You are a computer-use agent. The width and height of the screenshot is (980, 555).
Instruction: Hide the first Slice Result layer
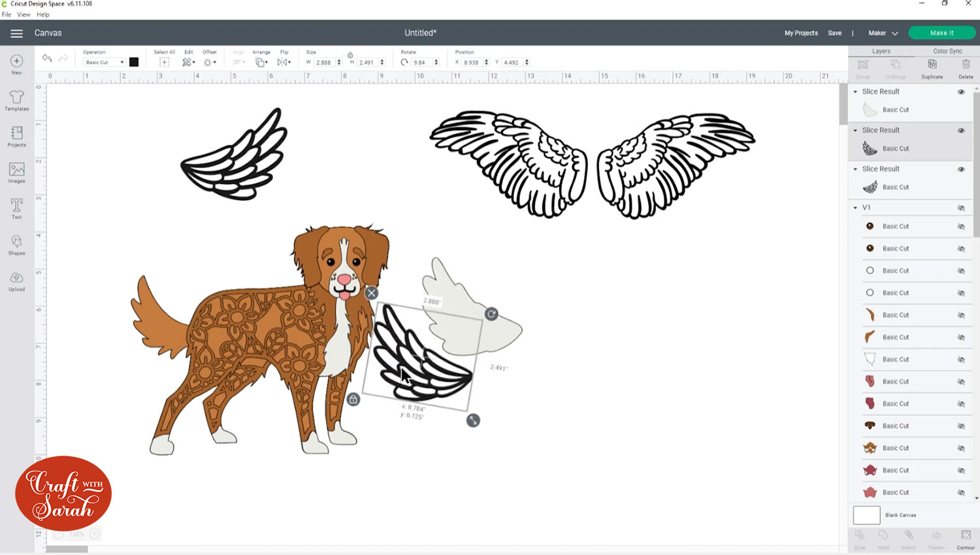(961, 92)
